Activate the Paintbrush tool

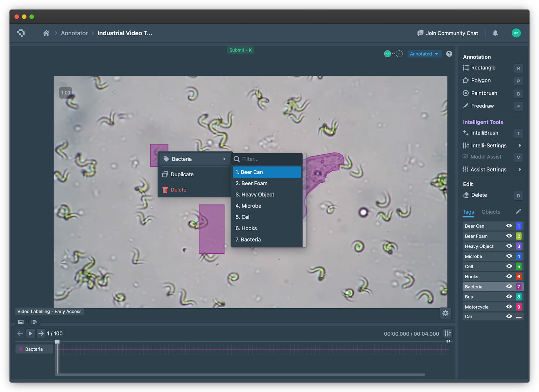pyautogui.click(x=483, y=93)
